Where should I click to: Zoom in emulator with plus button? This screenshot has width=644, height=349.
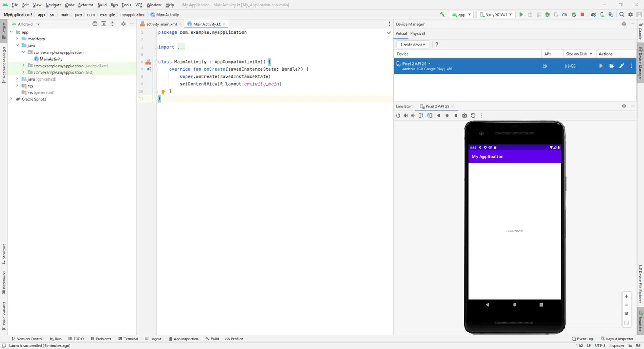pyautogui.click(x=626, y=296)
